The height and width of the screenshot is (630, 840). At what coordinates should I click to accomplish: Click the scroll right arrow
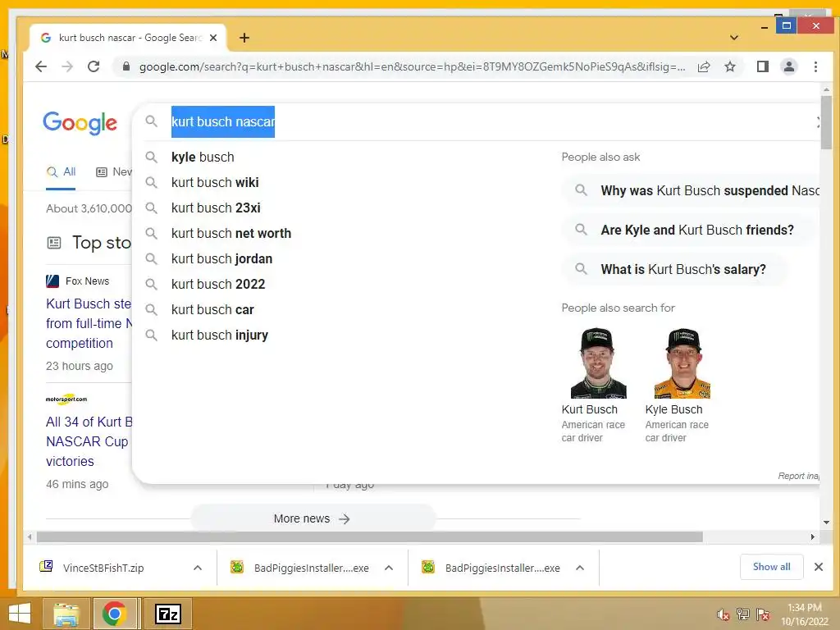[813, 536]
